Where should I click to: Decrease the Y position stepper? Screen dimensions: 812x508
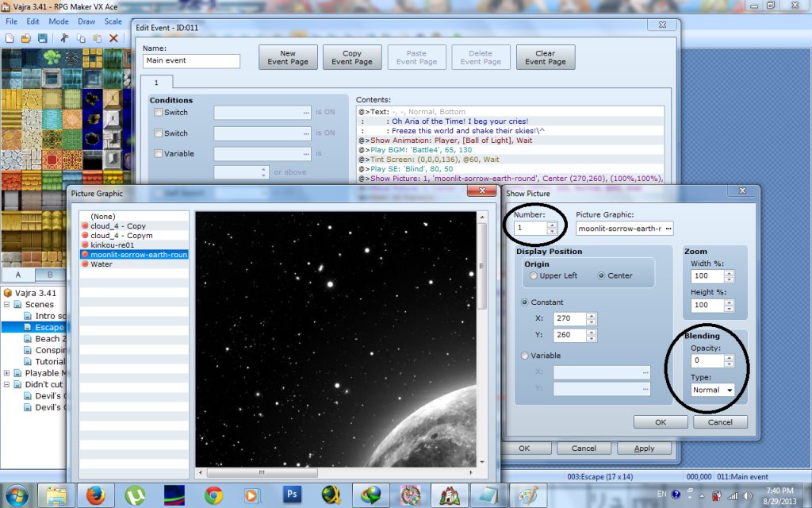(x=591, y=338)
